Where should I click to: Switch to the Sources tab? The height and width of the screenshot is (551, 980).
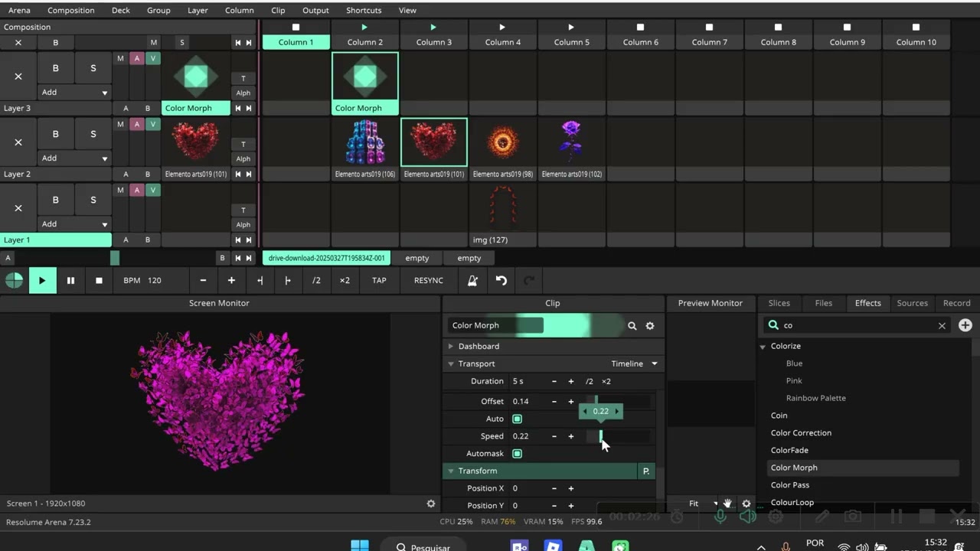[x=912, y=303]
